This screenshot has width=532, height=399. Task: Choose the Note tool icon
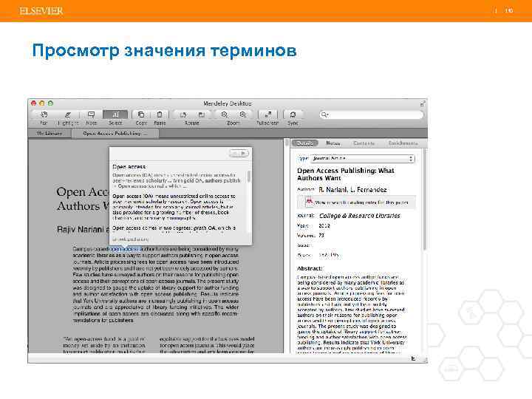(x=91, y=115)
